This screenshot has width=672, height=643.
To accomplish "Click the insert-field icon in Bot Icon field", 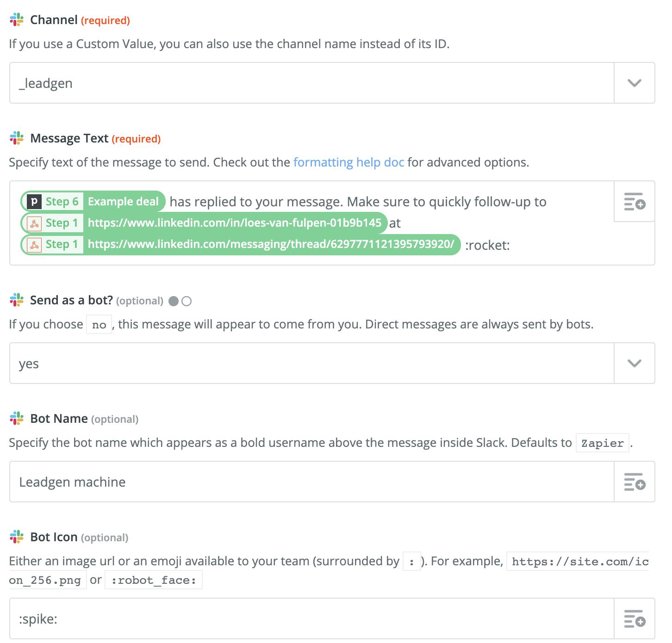I will [x=635, y=618].
